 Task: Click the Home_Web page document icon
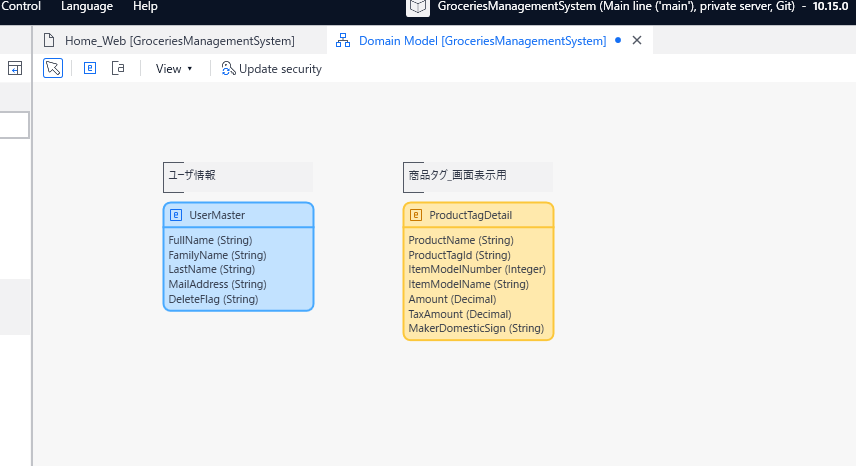49,40
